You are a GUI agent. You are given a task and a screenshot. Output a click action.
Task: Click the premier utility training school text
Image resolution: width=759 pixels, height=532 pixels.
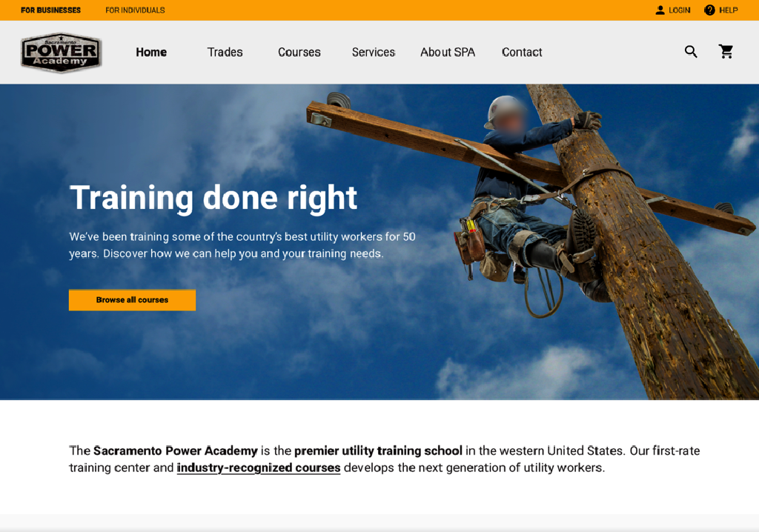[378, 450]
